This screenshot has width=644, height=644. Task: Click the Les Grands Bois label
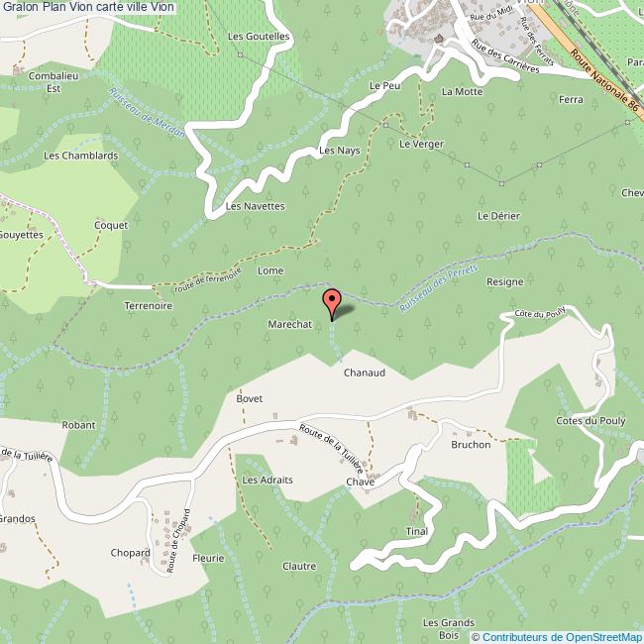(x=449, y=629)
